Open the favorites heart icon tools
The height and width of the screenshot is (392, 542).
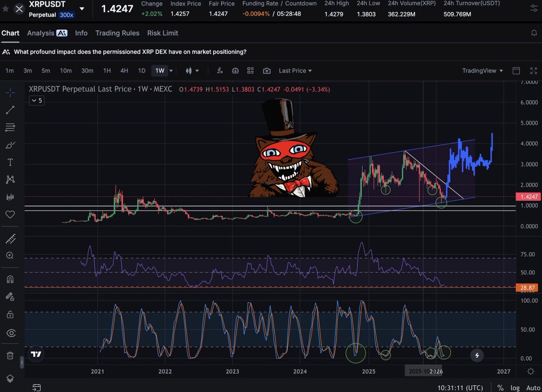click(x=10, y=215)
